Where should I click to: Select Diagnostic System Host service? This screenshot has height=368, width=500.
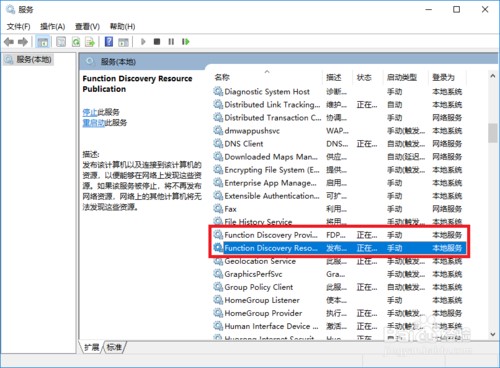click(x=338, y=91)
